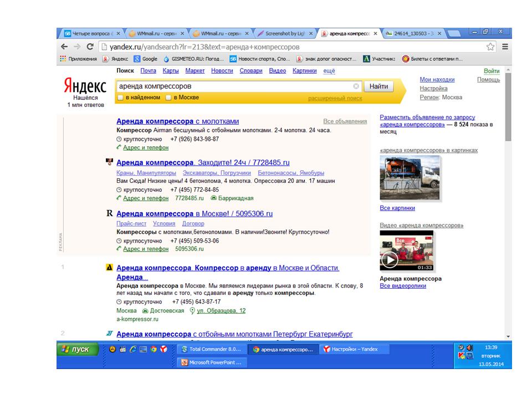Switch to Screenshot by Lightshot tab
The image size is (532, 399).
coord(285,34)
